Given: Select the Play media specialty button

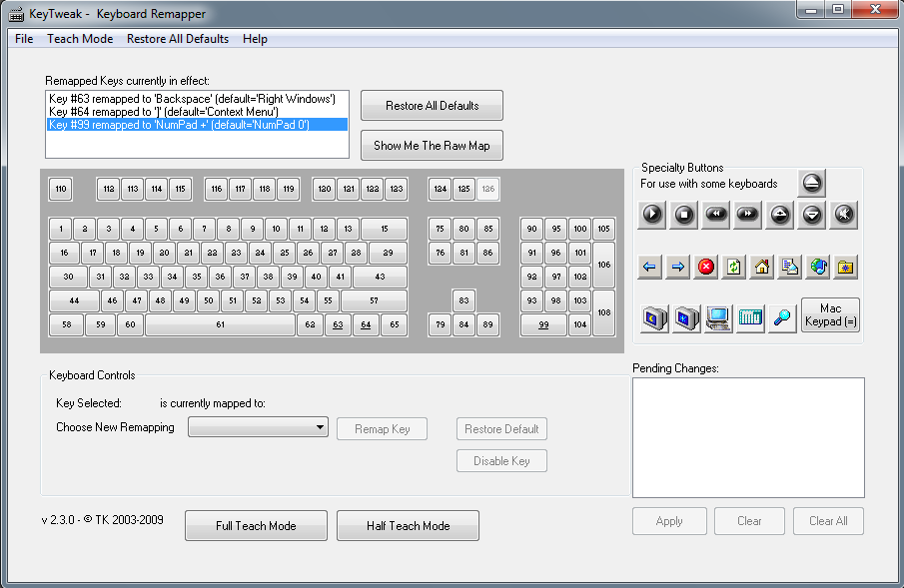Looking at the screenshot, I should [x=650, y=215].
